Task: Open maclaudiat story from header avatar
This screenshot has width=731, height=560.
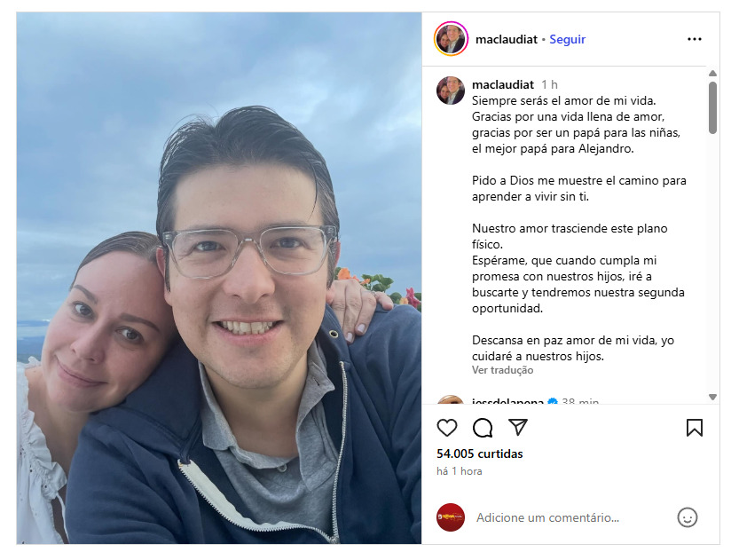Action: click(x=451, y=39)
